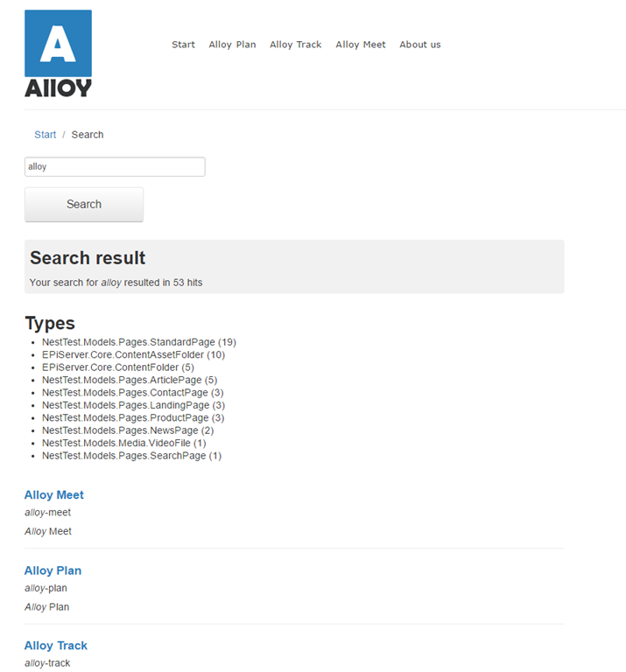Open the Alloy Meet search result

pyautogui.click(x=53, y=495)
